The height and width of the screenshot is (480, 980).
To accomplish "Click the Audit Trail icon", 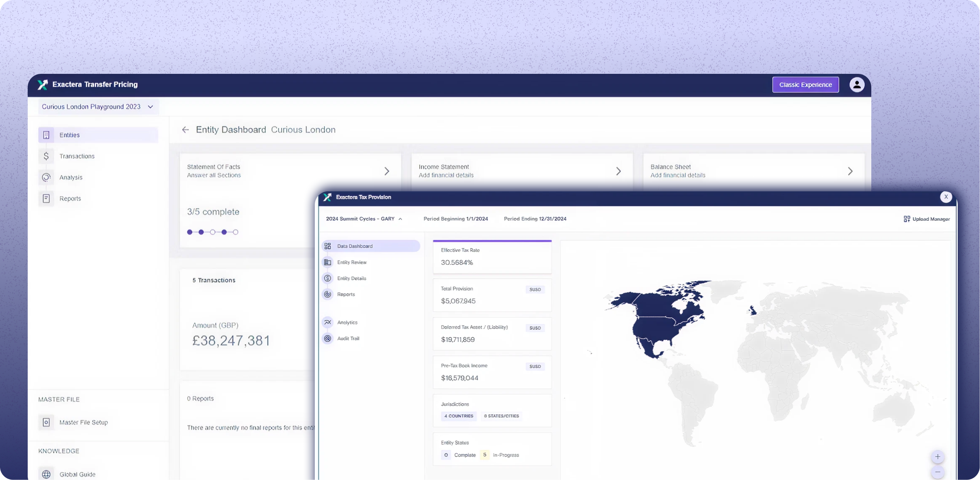I will (328, 339).
